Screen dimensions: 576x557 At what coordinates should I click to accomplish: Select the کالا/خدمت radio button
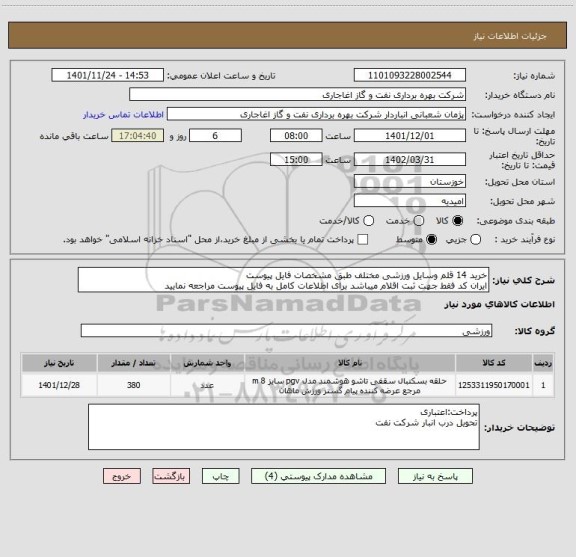click(x=368, y=221)
